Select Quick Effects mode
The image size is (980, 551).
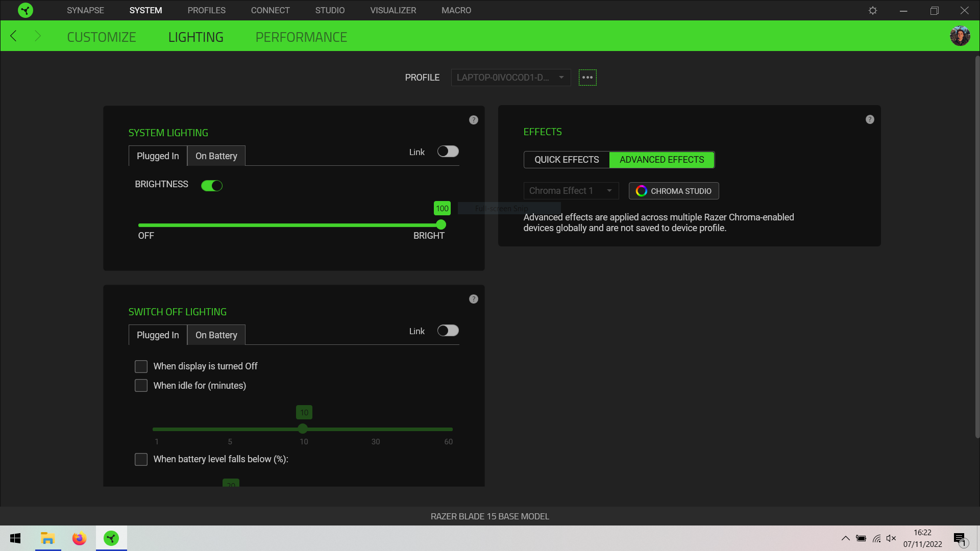click(566, 159)
